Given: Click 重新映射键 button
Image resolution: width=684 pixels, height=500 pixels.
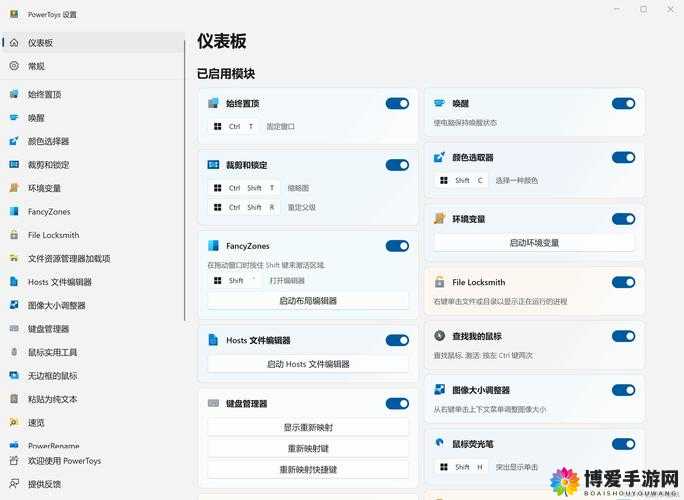Looking at the screenshot, I should coord(308,449).
